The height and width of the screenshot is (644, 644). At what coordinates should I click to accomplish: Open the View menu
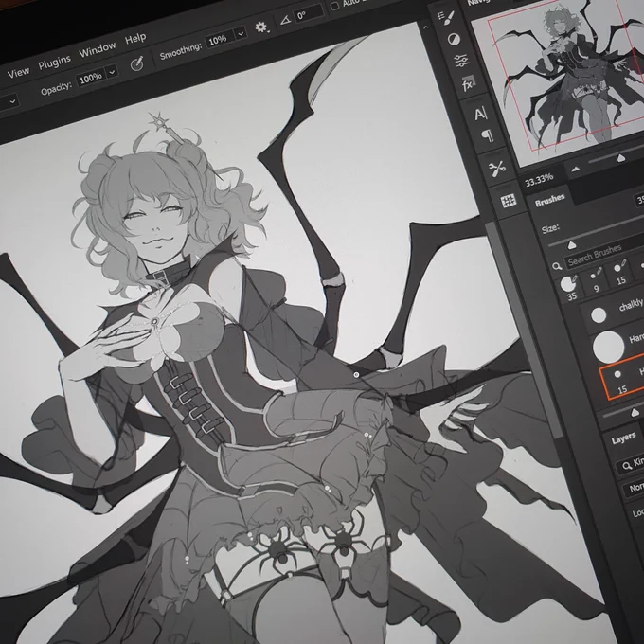click(x=19, y=73)
